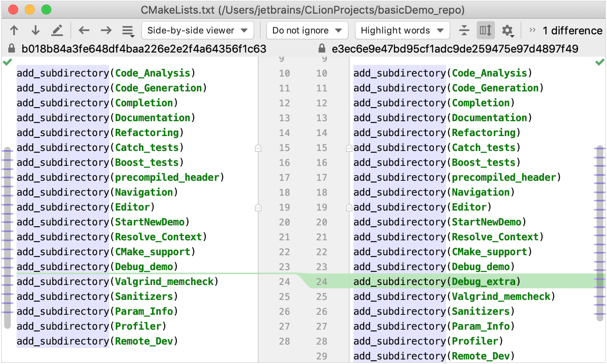Viewport: 607px width, 364px height.
Task: Navigate forward using right arrow icon
Action: click(106, 30)
